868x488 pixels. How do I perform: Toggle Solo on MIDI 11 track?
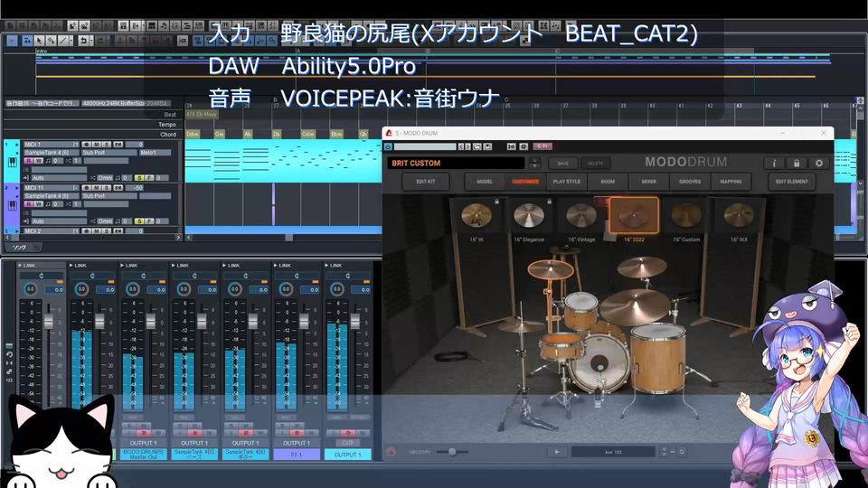pos(106,187)
